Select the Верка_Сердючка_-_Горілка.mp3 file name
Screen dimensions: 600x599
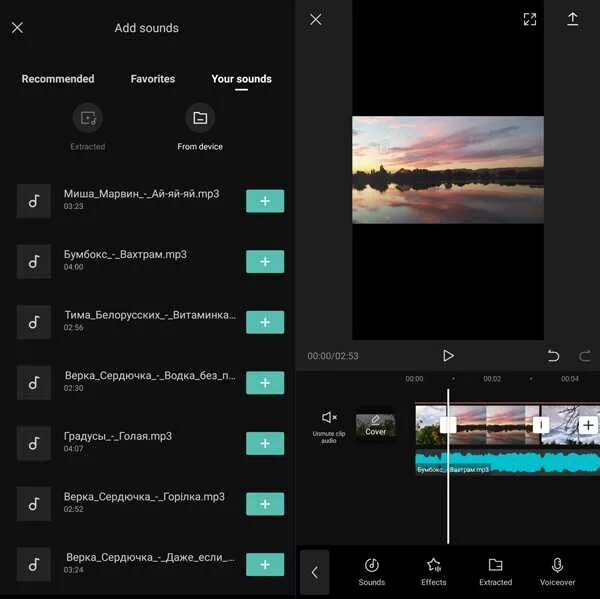[x=144, y=497]
